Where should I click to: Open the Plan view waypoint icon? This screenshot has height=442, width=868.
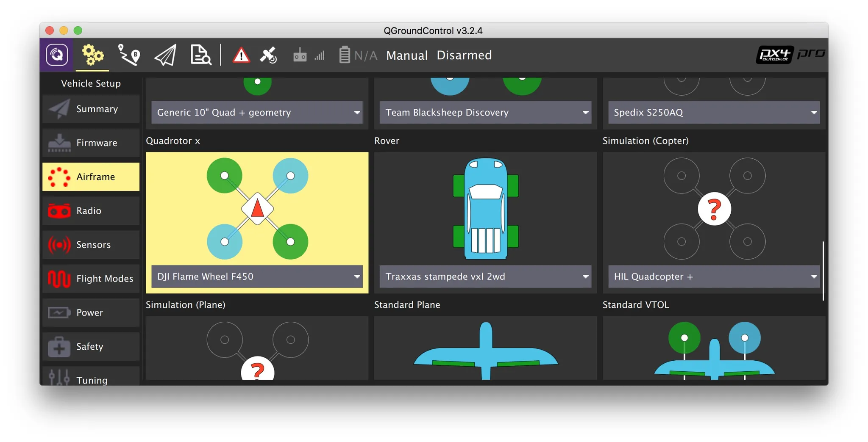pos(129,55)
